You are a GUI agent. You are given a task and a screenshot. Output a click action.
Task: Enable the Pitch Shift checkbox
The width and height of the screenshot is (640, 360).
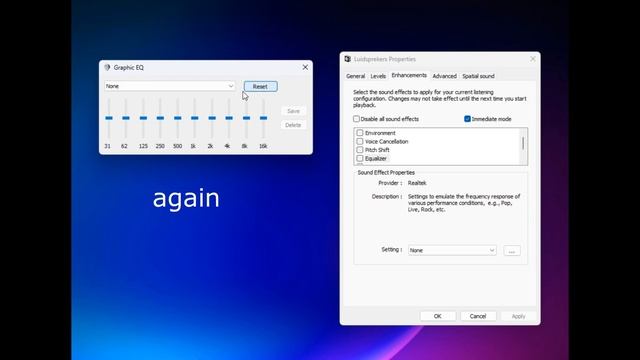point(360,150)
